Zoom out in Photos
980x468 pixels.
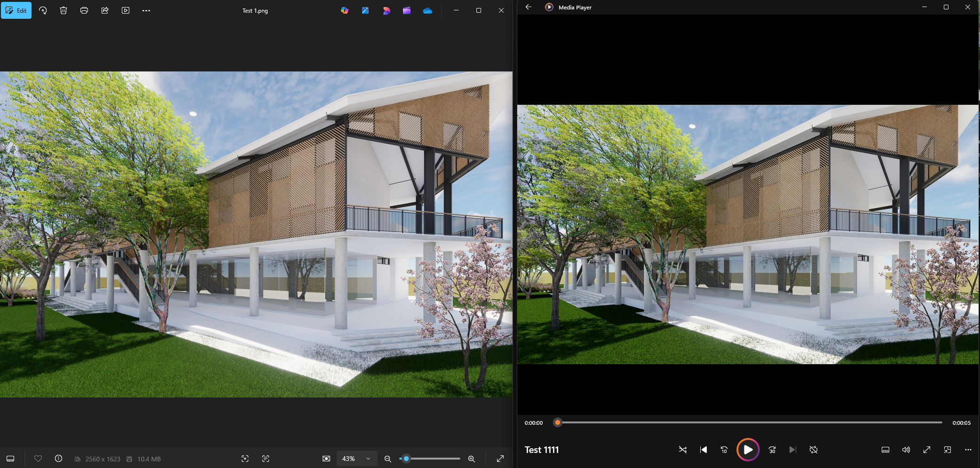click(388, 459)
